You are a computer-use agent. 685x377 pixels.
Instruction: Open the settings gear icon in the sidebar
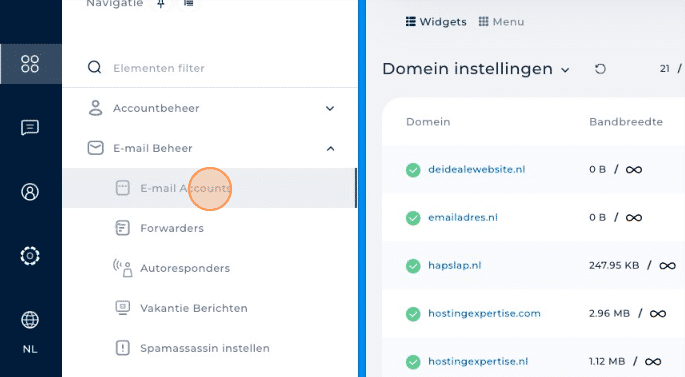click(30, 256)
